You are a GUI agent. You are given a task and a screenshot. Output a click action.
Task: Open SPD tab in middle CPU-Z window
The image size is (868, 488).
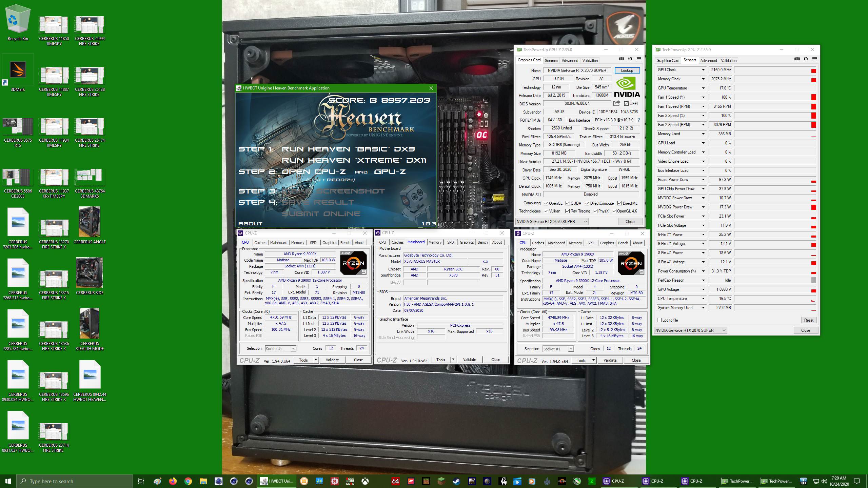pos(450,242)
